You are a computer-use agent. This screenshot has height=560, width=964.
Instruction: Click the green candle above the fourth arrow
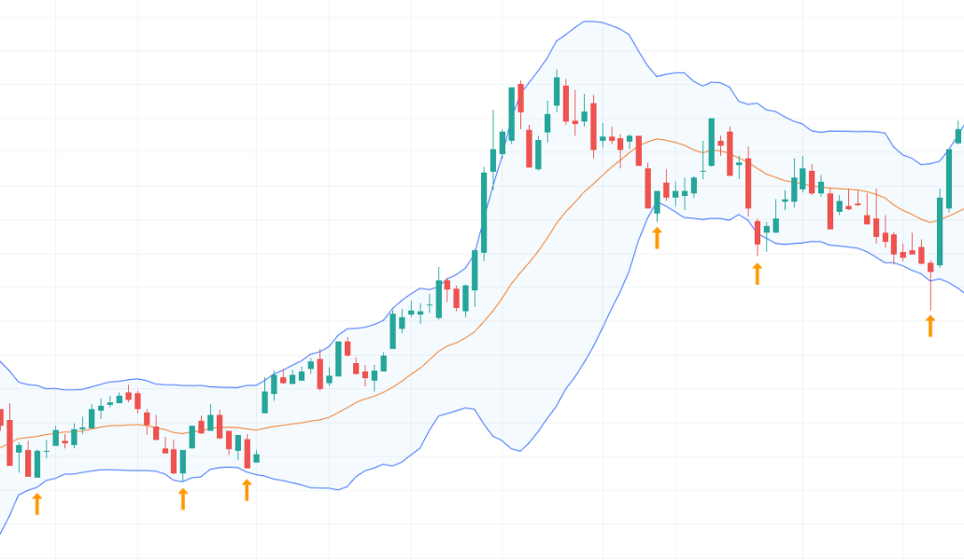coord(657,202)
